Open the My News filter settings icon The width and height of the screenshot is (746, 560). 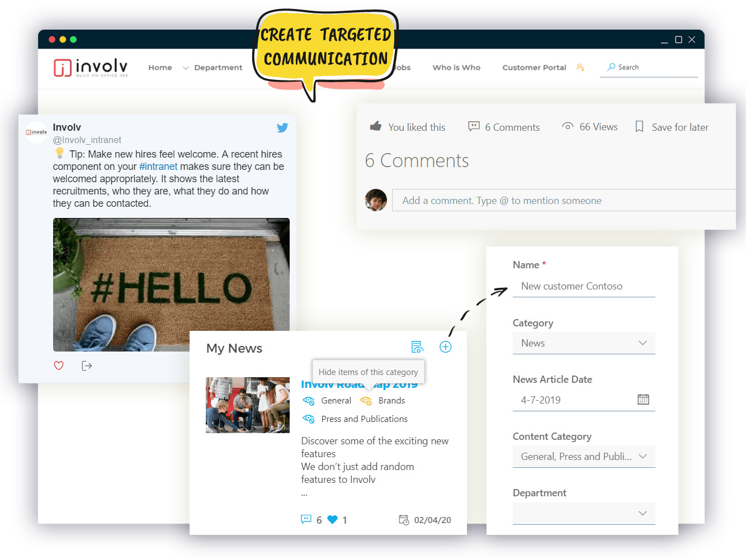[417, 347]
